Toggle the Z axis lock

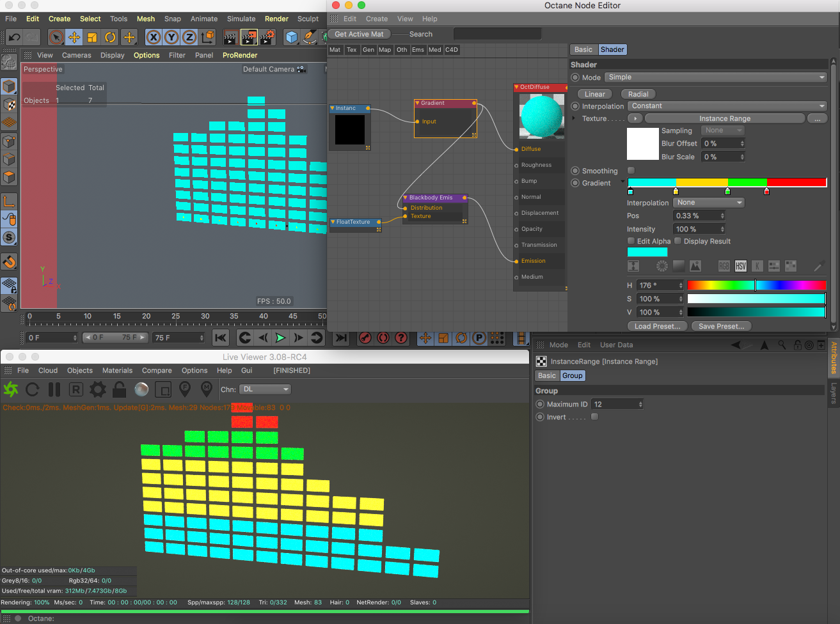(x=189, y=37)
